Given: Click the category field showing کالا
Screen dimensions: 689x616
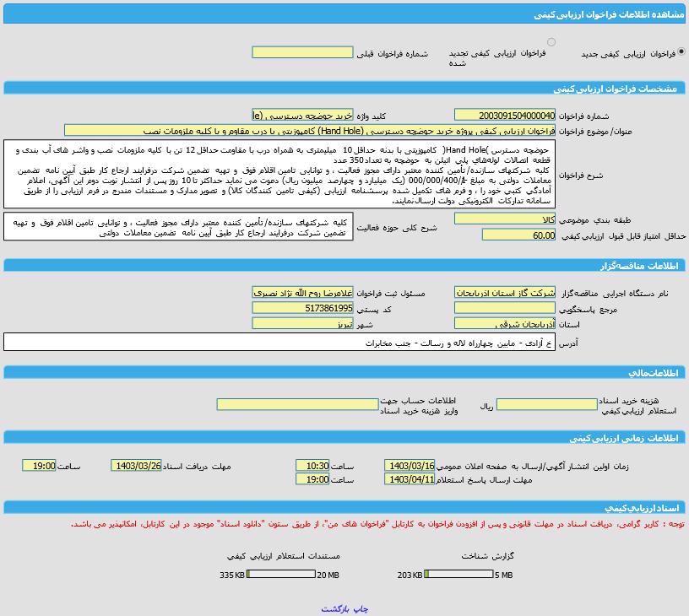Looking at the screenshot, I should pyautogui.click(x=505, y=219).
